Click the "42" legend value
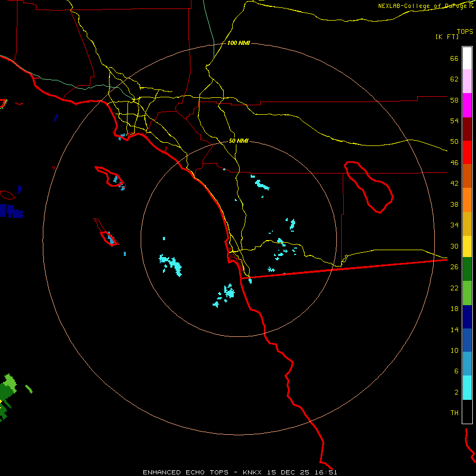Image resolution: width=476 pixels, height=476 pixels. [x=454, y=184]
